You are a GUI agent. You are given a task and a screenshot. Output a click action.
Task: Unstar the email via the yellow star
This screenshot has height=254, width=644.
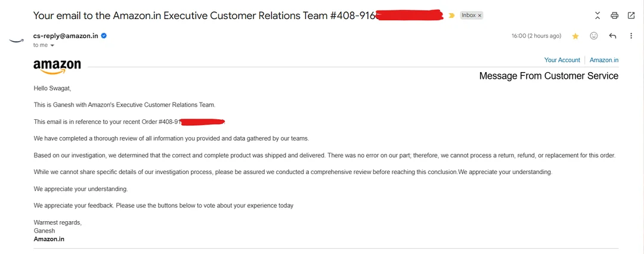(575, 36)
